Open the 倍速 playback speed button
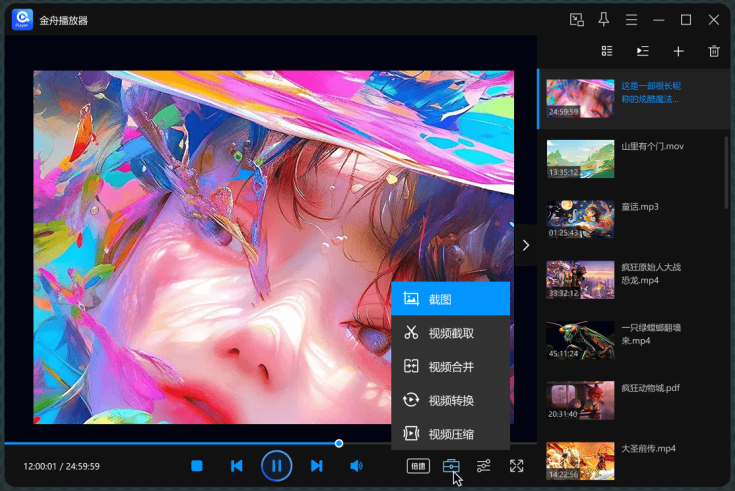 coord(418,466)
